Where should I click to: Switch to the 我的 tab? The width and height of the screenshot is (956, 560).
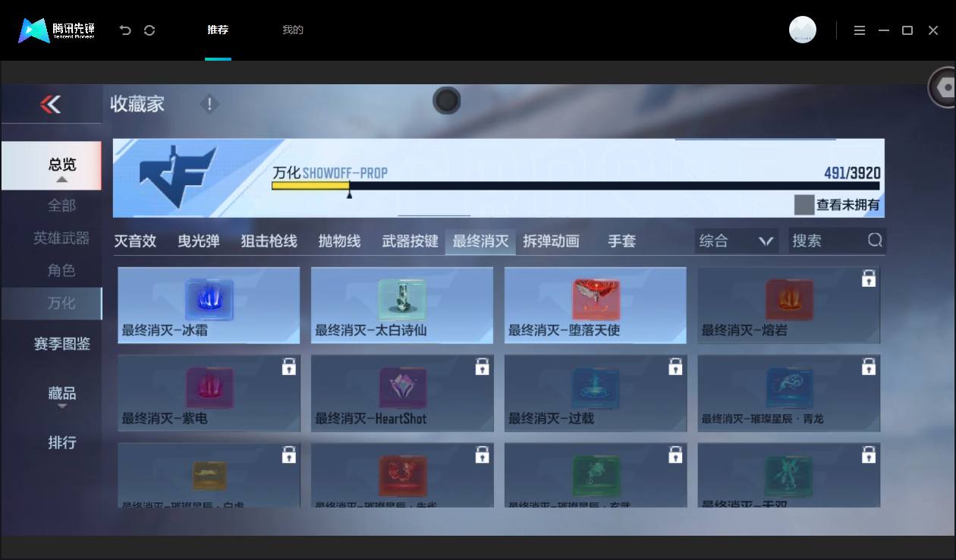(x=293, y=30)
